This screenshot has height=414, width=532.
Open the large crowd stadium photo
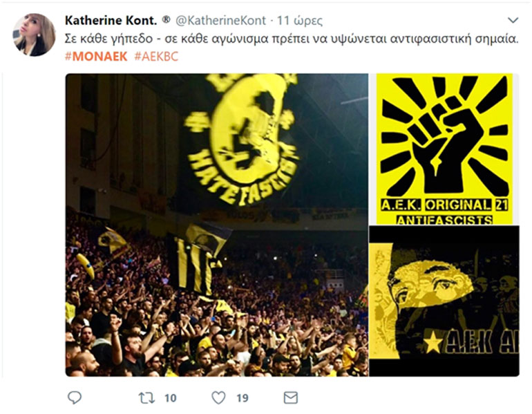click(217, 225)
